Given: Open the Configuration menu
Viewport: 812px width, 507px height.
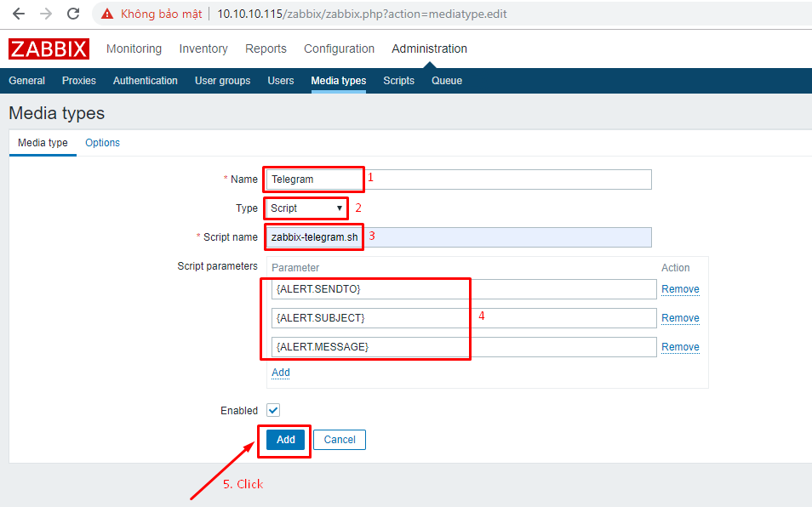Looking at the screenshot, I should (x=340, y=48).
